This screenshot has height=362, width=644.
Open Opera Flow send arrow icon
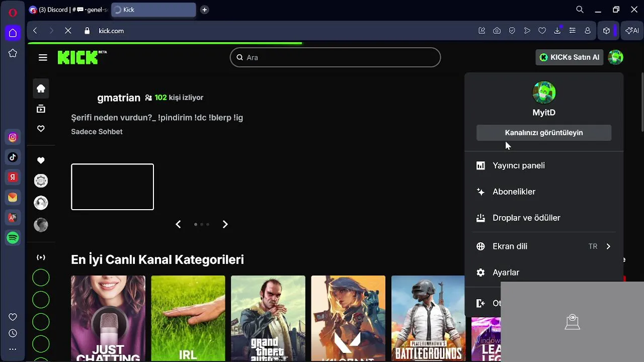tap(527, 31)
